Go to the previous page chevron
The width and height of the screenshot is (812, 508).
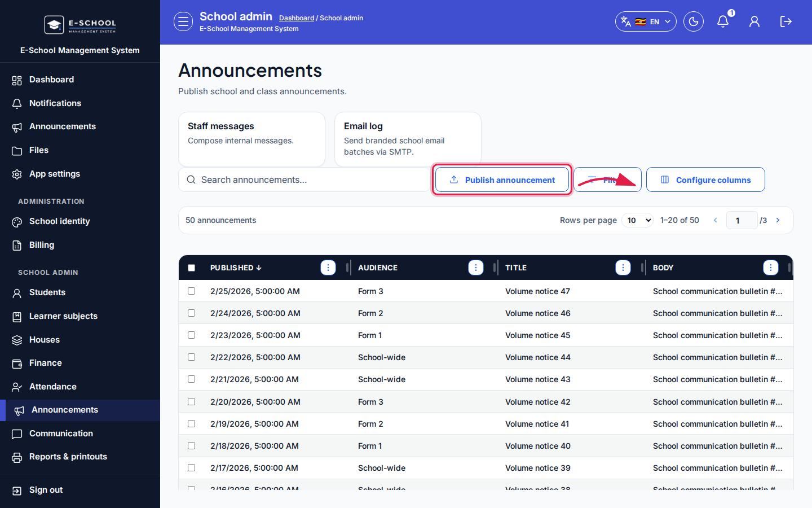tap(716, 220)
